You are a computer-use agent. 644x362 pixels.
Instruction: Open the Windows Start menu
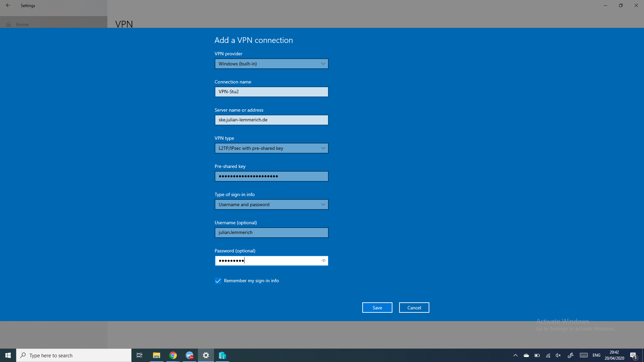(8, 355)
